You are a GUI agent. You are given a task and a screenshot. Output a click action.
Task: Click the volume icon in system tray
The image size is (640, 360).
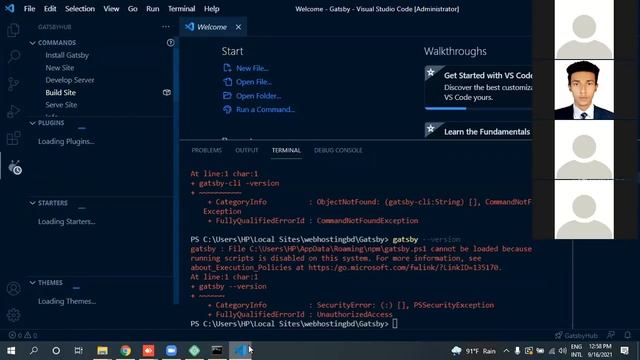pos(563,351)
